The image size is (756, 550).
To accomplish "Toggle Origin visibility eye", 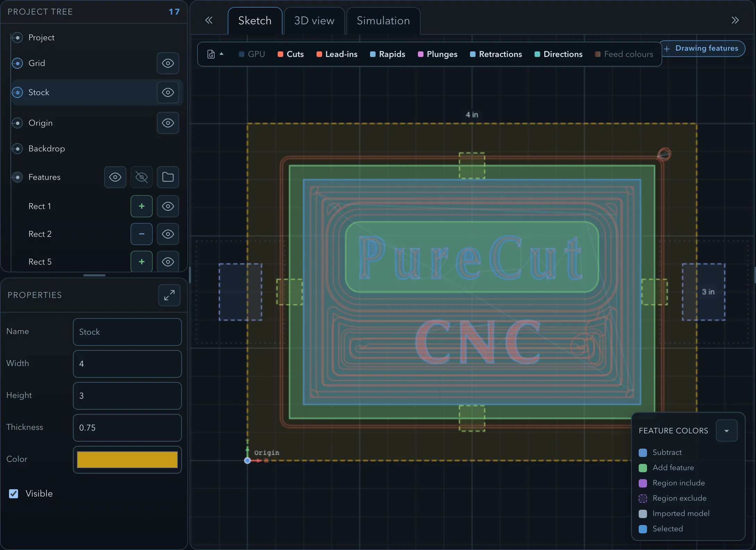I will pyautogui.click(x=168, y=123).
